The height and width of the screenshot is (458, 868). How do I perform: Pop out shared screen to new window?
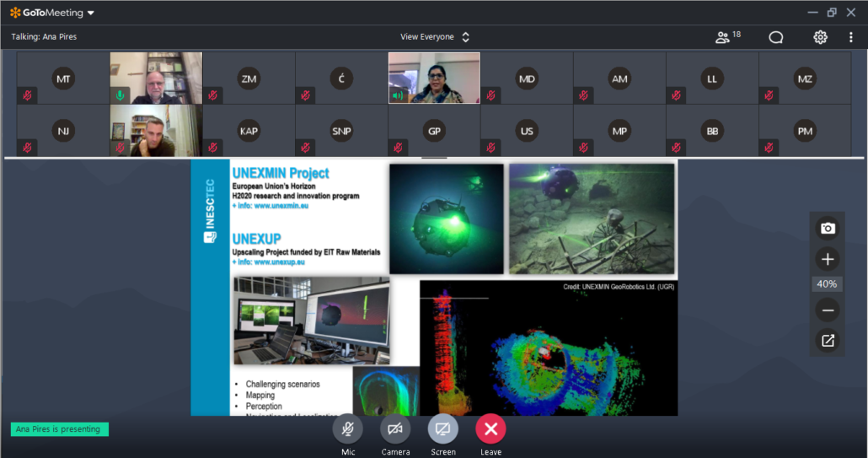click(827, 341)
